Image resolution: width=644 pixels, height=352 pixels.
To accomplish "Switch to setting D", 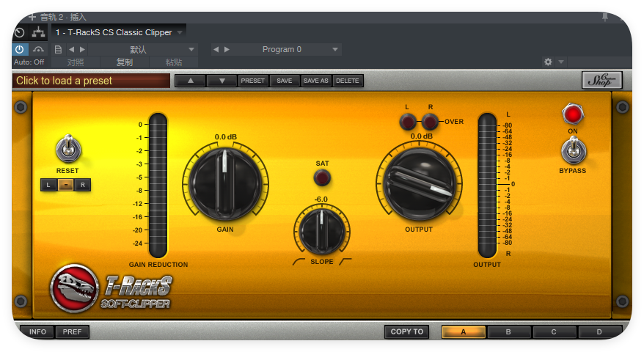I will [x=599, y=332].
